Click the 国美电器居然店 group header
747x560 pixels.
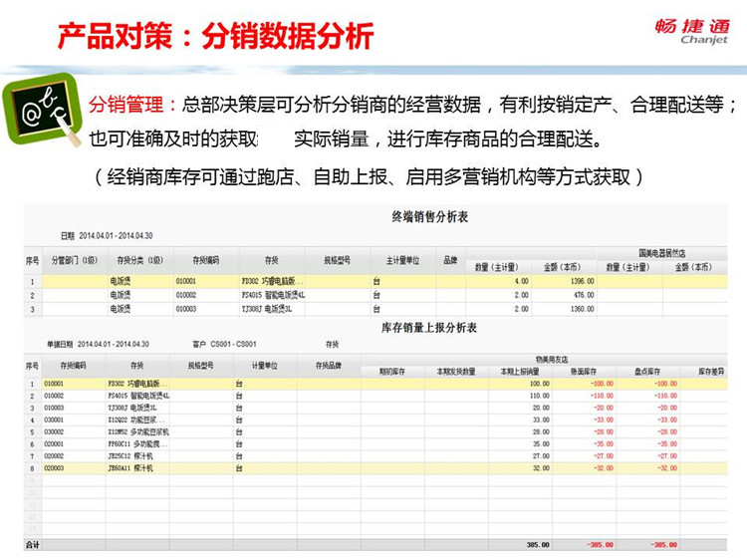click(x=661, y=253)
